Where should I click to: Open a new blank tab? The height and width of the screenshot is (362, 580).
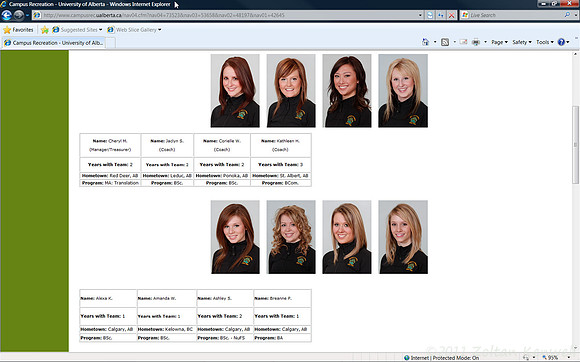tap(111, 43)
